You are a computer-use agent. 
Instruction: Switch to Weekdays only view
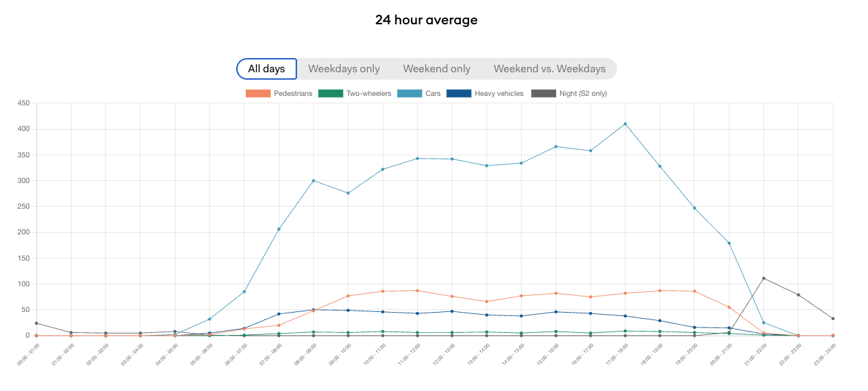point(344,69)
